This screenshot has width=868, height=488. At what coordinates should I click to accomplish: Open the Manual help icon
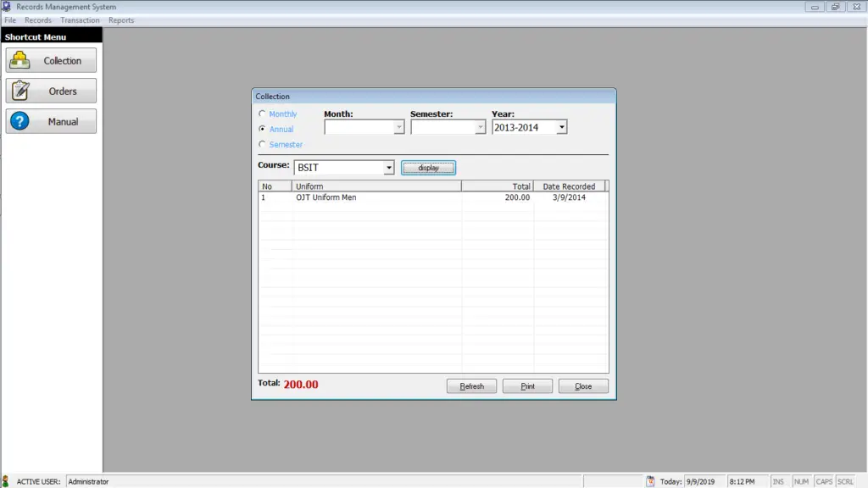(x=20, y=120)
